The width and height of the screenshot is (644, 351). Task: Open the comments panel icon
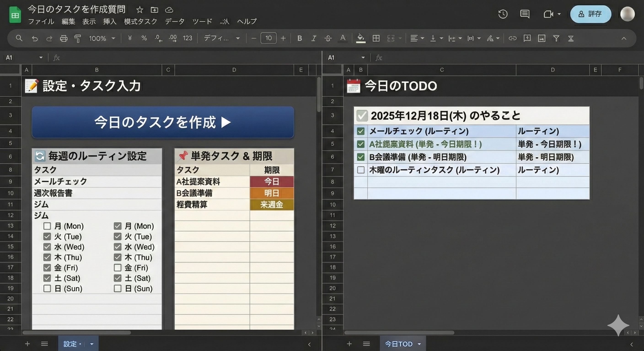coord(524,14)
